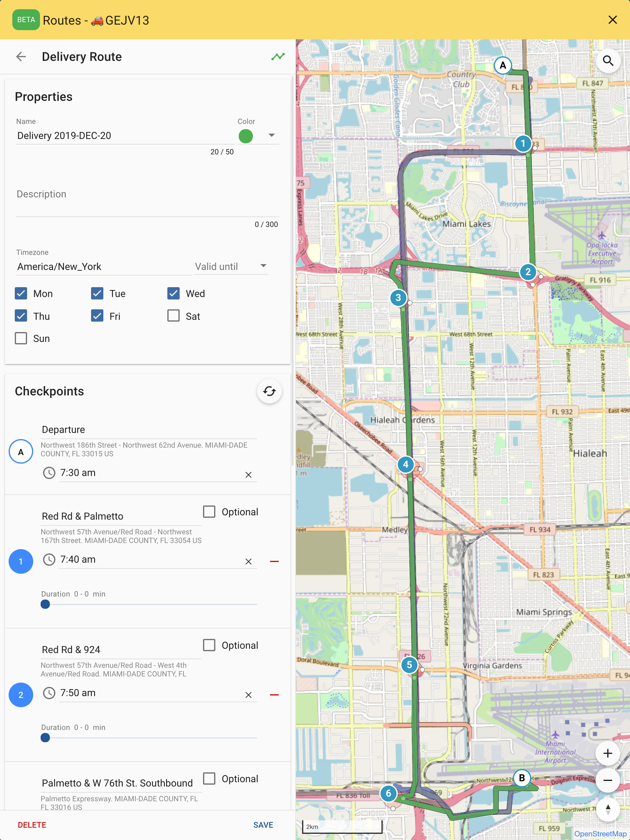
Task: Select map marker 6
Action: [x=388, y=793]
